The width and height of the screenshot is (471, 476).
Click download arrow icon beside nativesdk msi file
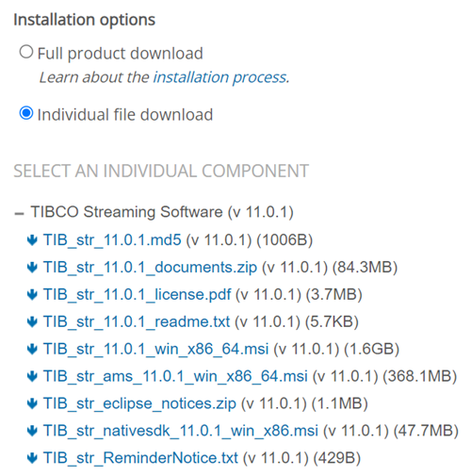[32, 431]
